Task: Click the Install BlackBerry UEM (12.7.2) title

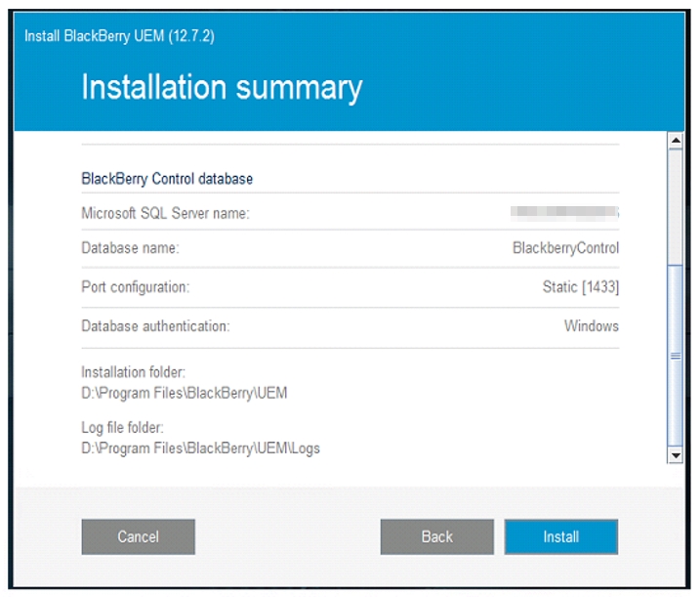Action: [119, 36]
